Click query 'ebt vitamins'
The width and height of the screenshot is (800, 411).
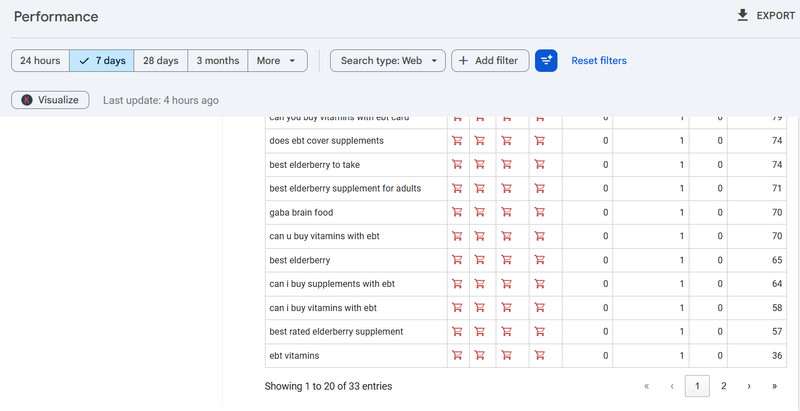pyautogui.click(x=294, y=355)
